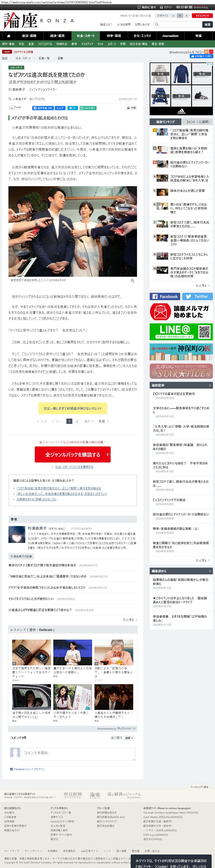Image resolution: width=215 pixels, height=868 pixels.
Task: Set font size to 小
Action: (173, 15)
